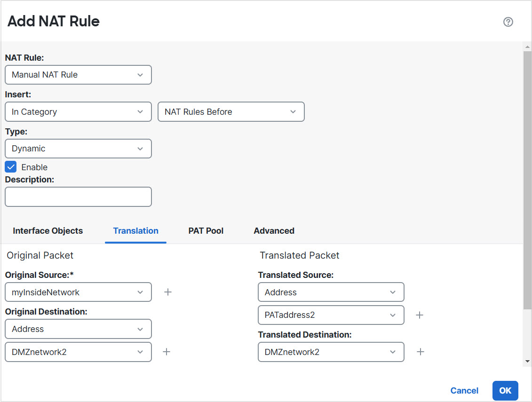Open the NAT Rule type dropdown
Image resolution: width=532 pixels, height=402 pixels.
point(78,75)
